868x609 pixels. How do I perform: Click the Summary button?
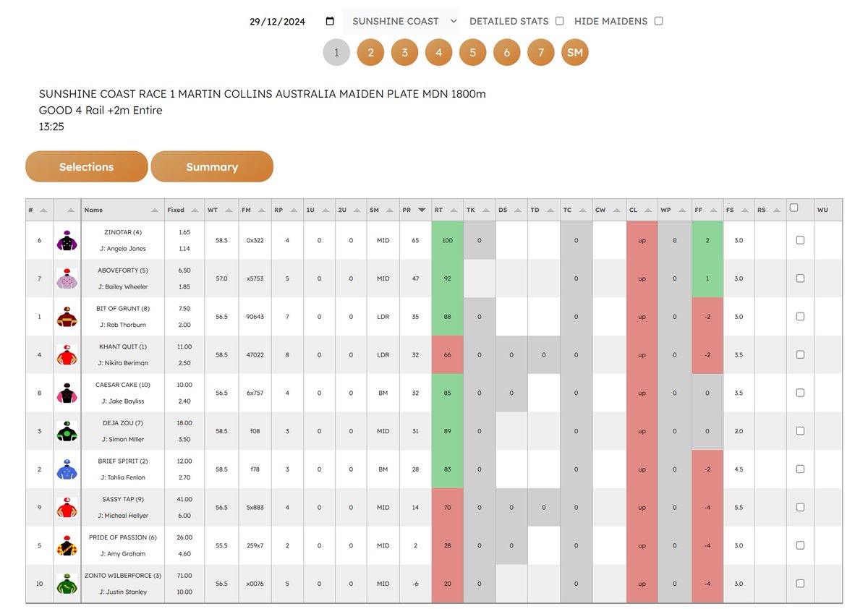212,166
